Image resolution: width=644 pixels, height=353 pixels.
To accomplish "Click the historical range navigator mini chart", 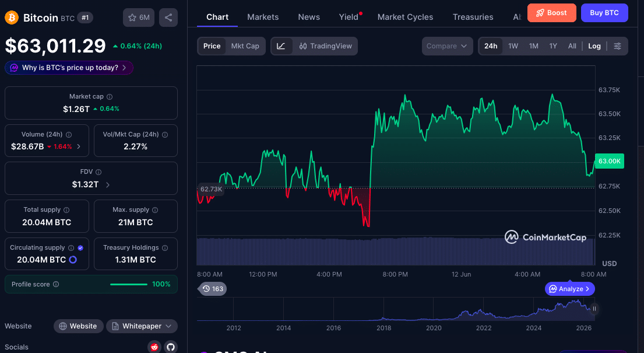I will point(395,309).
